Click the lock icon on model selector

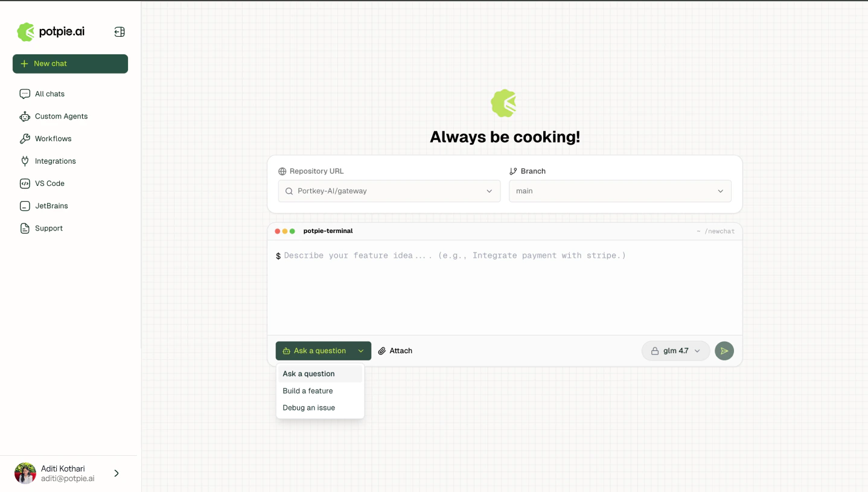coord(654,351)
